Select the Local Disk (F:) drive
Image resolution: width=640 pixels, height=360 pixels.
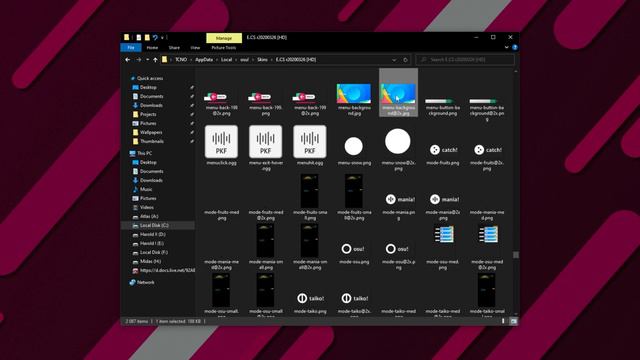point(153,252)
